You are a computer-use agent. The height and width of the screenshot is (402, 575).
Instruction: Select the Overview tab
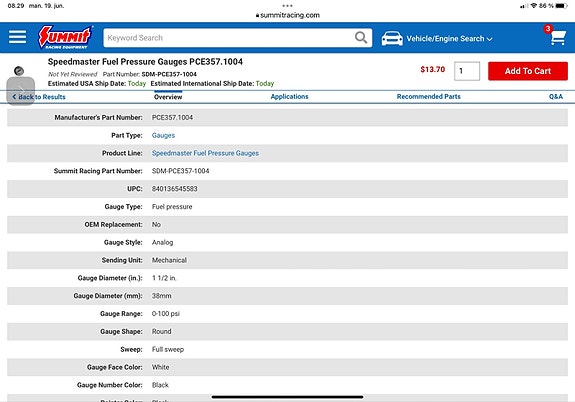click(x=168, y=97)
